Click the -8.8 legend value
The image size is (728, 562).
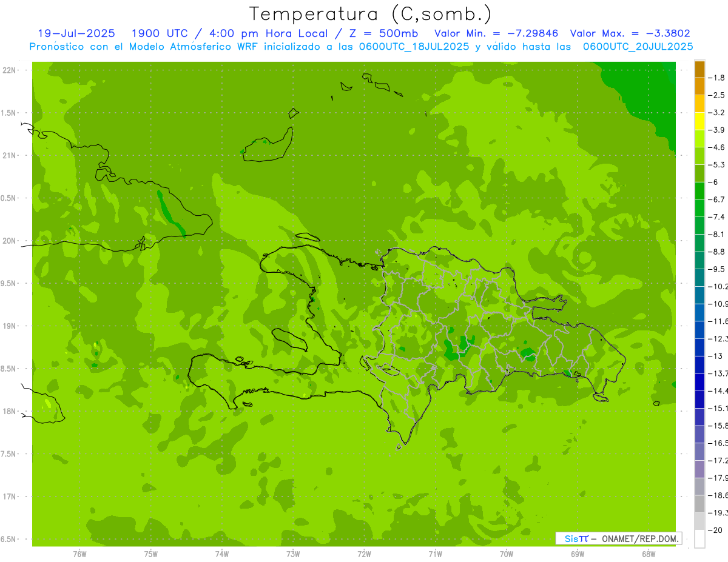tap(716, 252)
